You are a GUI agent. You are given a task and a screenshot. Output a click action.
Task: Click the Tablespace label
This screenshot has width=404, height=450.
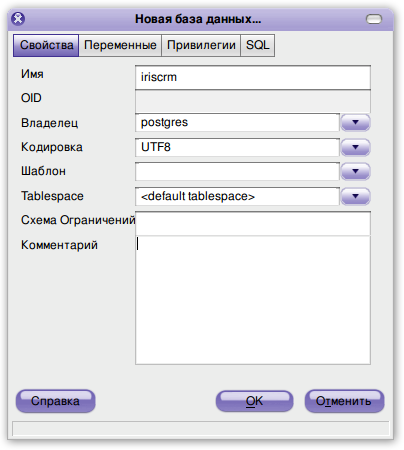(x=52, y=196)
